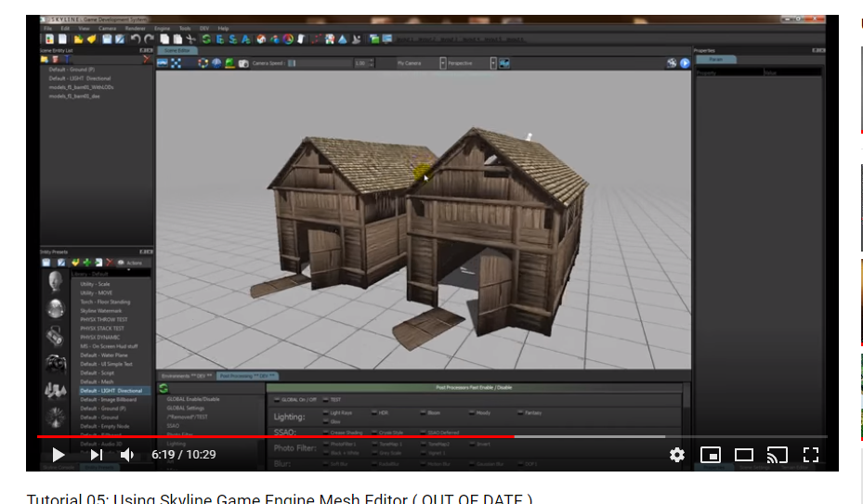
Task: Click the blue E icon in toolbar
Action: coord(219,39)
